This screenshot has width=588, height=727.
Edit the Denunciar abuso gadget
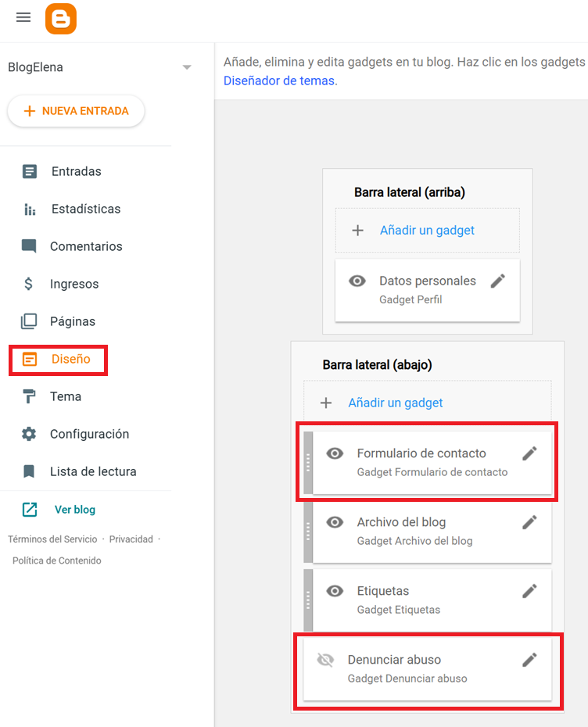click(529, 660)
